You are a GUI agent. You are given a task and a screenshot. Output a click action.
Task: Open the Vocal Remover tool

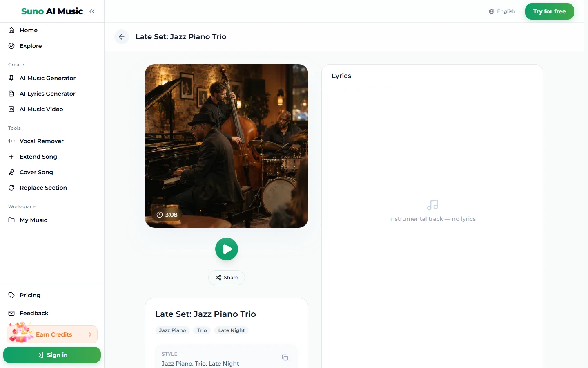click(52, 141)
